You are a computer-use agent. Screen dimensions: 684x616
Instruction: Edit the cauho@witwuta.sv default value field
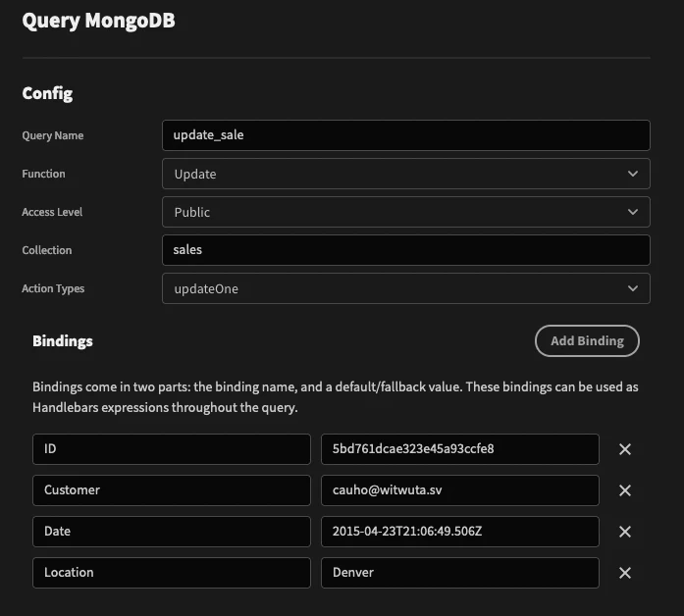(460, 490)
